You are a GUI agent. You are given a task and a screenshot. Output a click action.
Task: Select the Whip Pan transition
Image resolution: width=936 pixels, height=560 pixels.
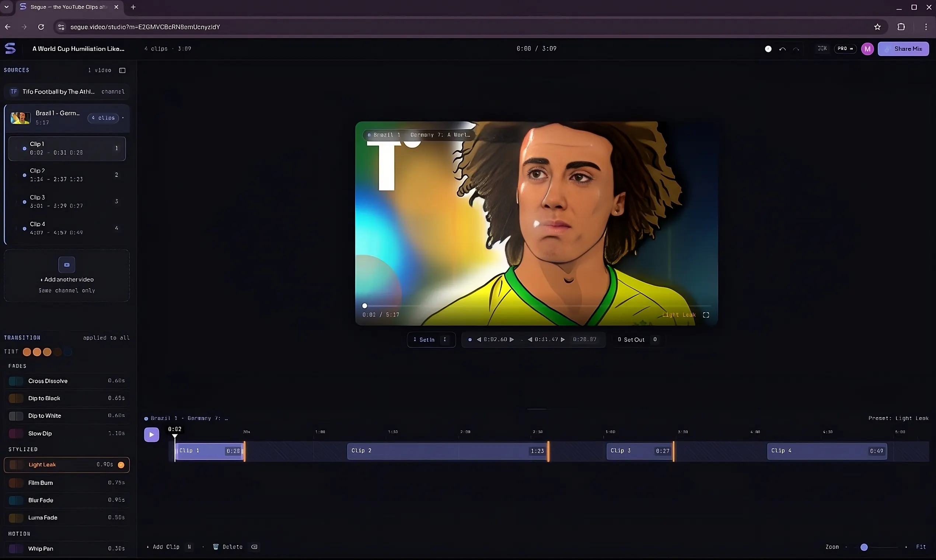(67, 548)
